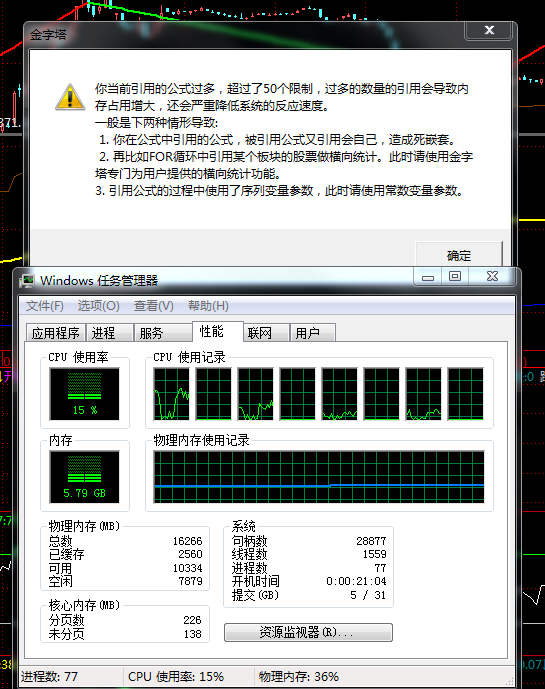Click the CPU 使用率 15% gauge
This screenshot has height=689, width=545.
click(x=84, y=394)
